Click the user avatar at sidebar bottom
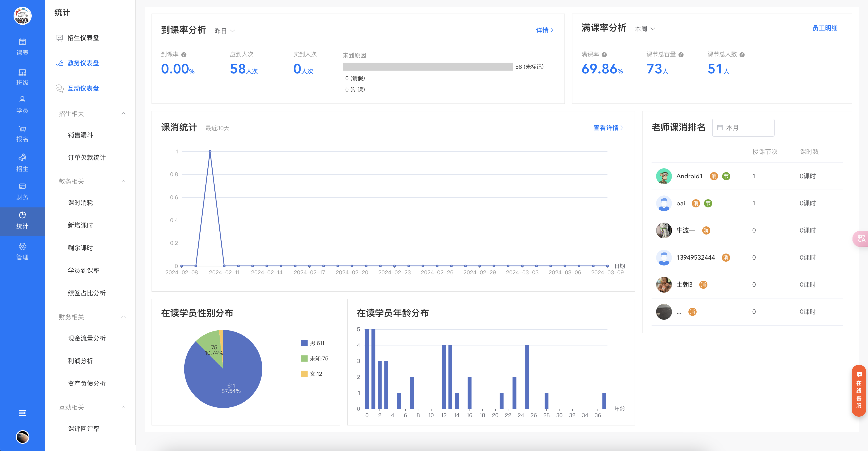Viewport: 868px width, 451px height. tap(22, 437)
